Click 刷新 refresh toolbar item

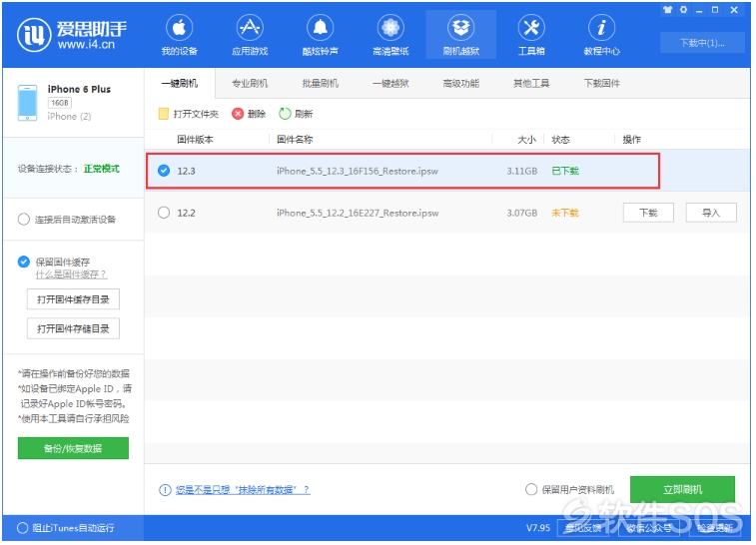point(296,114)
